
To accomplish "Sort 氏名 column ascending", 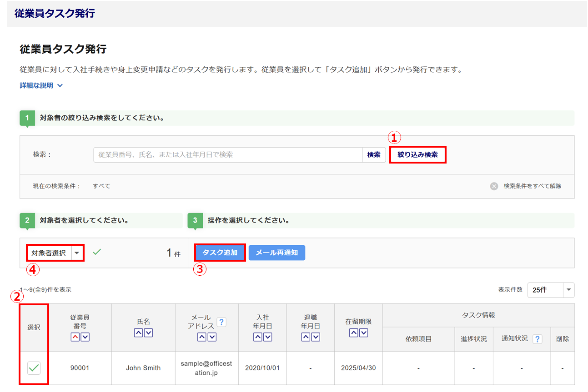I will click(x=138, y=333).
